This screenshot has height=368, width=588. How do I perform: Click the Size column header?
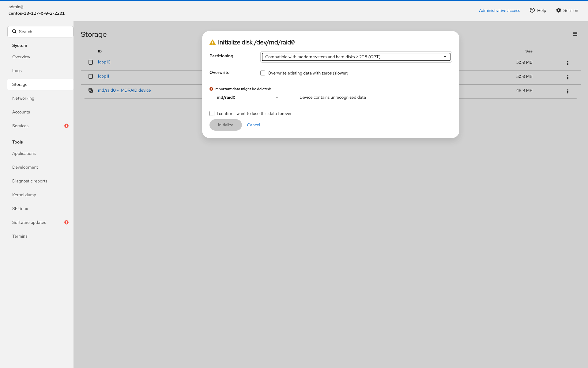[x=529, y=51]
